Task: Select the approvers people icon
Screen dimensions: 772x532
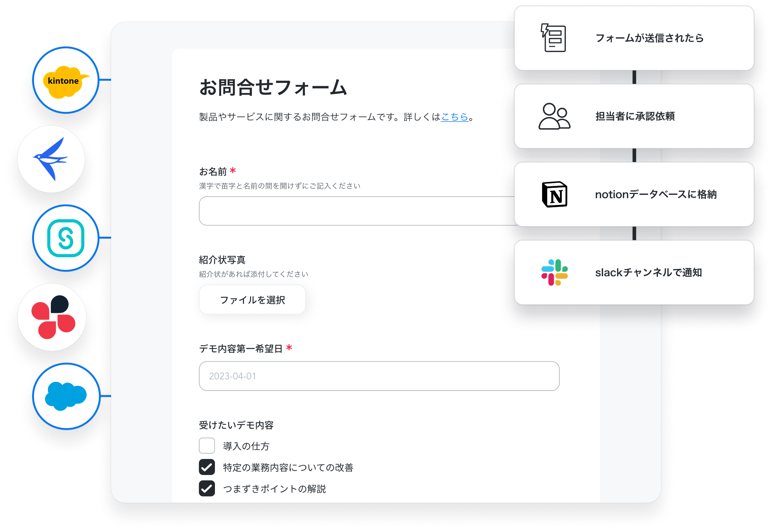Action: [554, 116]
